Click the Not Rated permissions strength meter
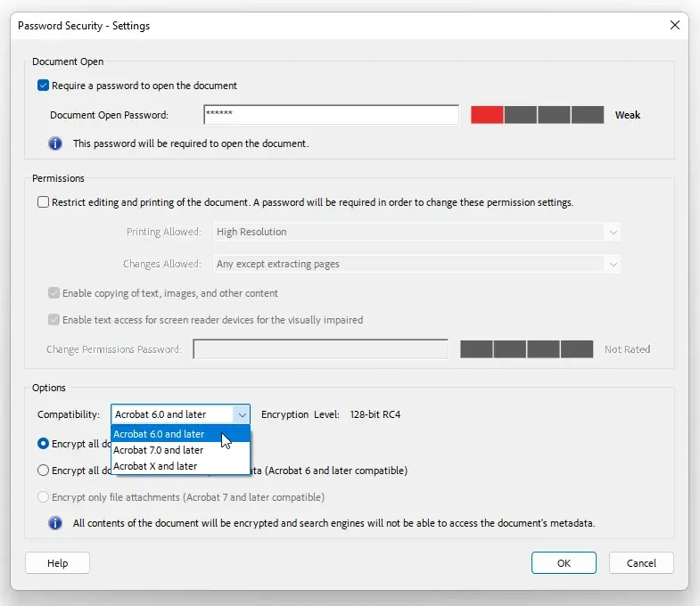 527,349
